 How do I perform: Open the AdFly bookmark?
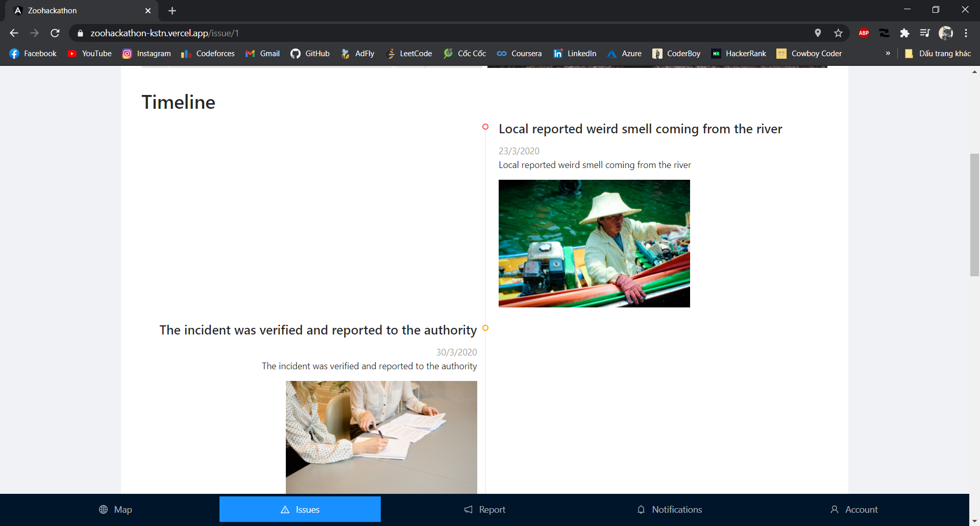pyautogui.click(x=357, y=54)
